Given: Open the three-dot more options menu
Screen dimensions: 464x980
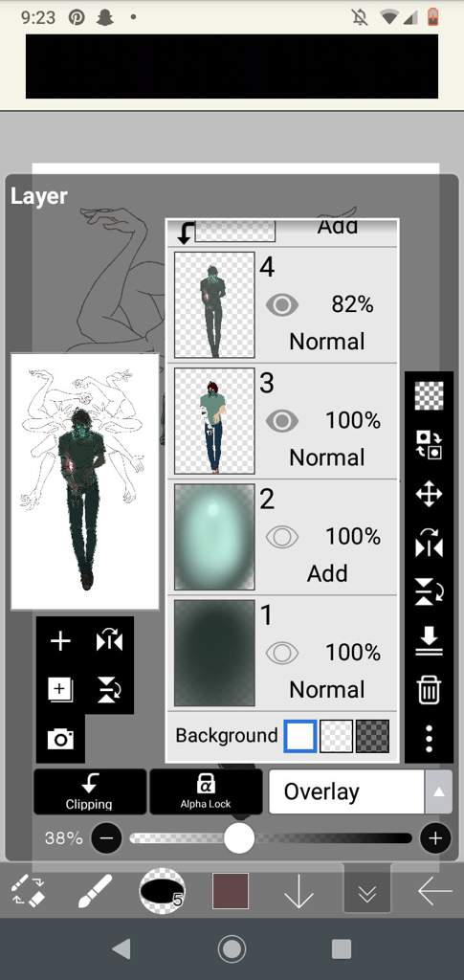Looking at the screenshot, I should click(x=429, y=739).
